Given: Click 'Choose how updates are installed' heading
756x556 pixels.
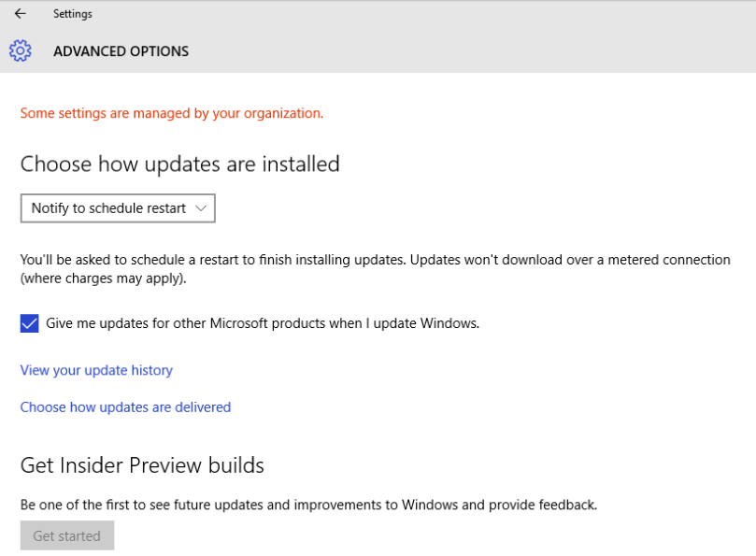Looking at the screenshot, I should [179, 164].
